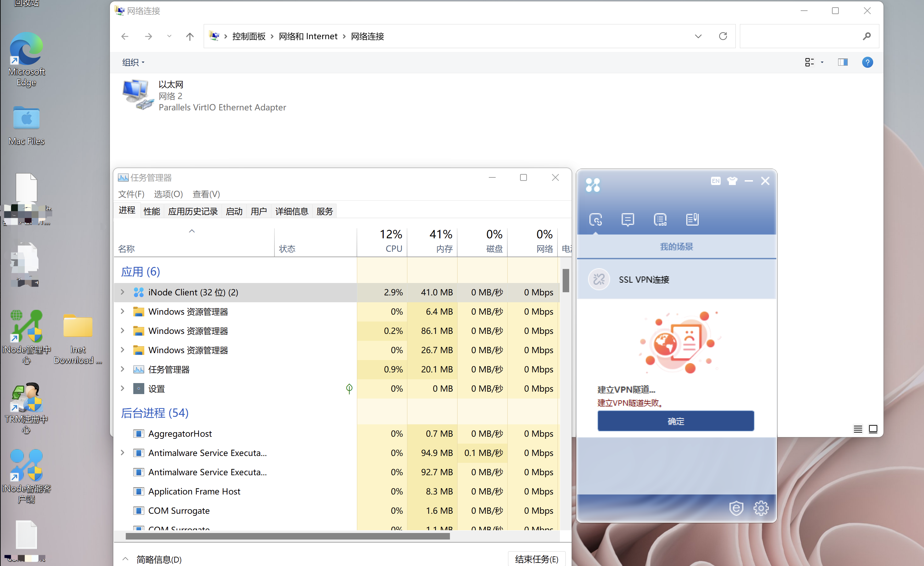Open the 组织 dropdown menu
Viewport: 924px width, 566px height.
pyautogui.click(x=133, y=62)
